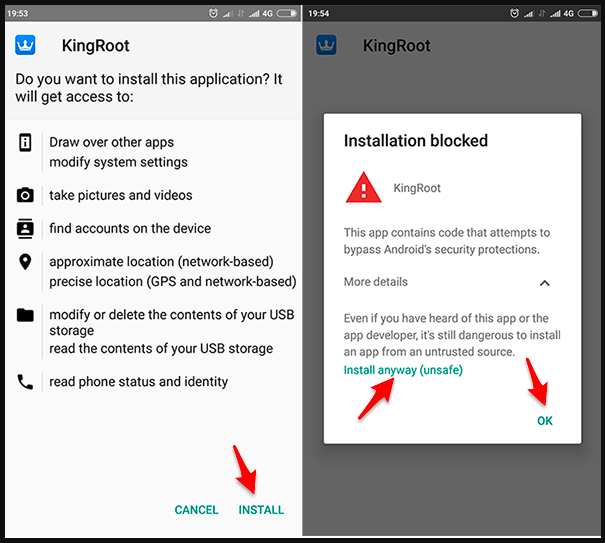This screenshot has height=543, width=605.
Task: Tap the KingRoot crown icon on the install screen
Action: (25, 45)
